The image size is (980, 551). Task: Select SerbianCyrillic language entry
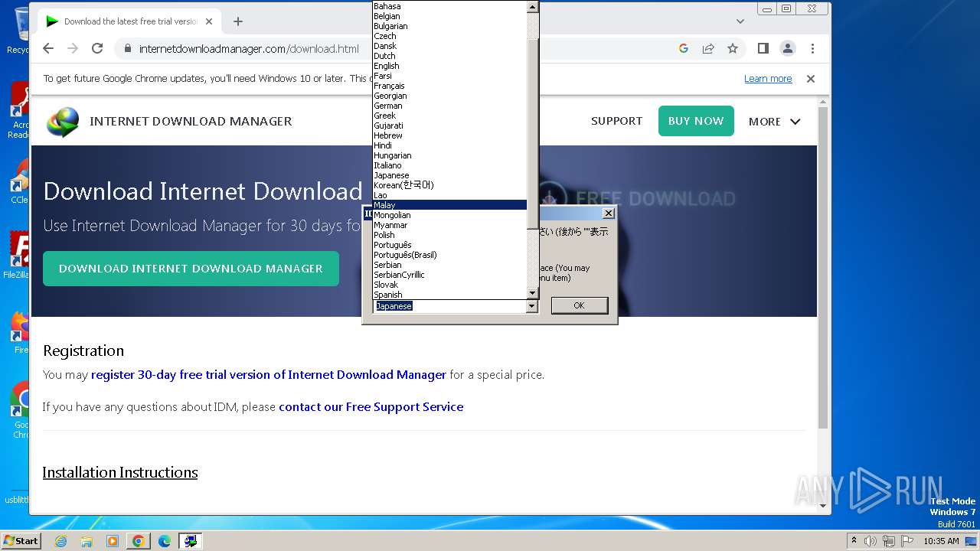pos(450,275)
